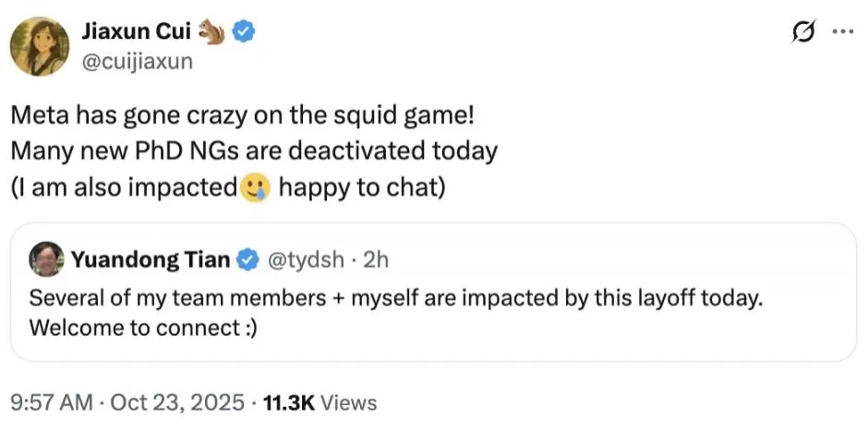This screenshot has width=868, height=430.
Task: Open the three-dot more options menu
Action: [842, 31]
